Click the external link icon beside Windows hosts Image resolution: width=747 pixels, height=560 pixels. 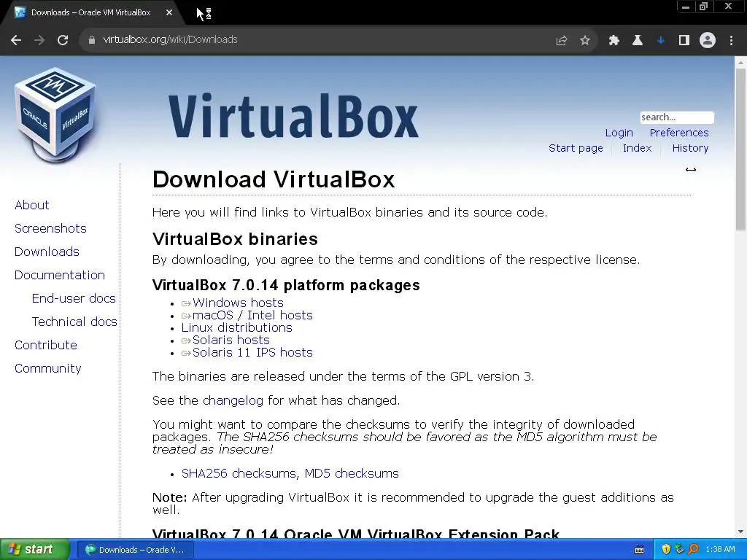(x=186, y=303)
